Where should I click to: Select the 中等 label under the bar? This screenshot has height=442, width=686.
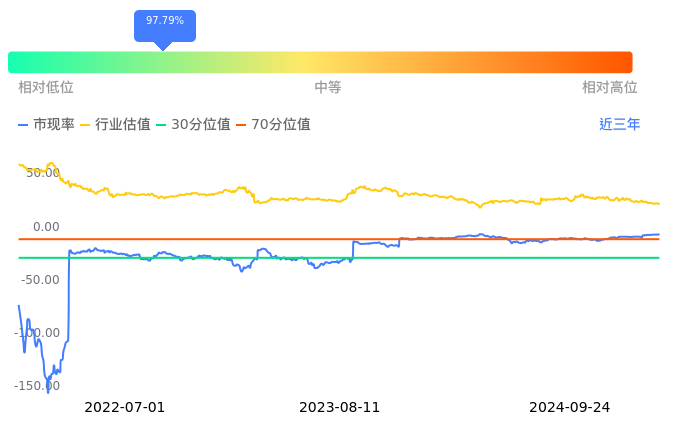point(328,88)
